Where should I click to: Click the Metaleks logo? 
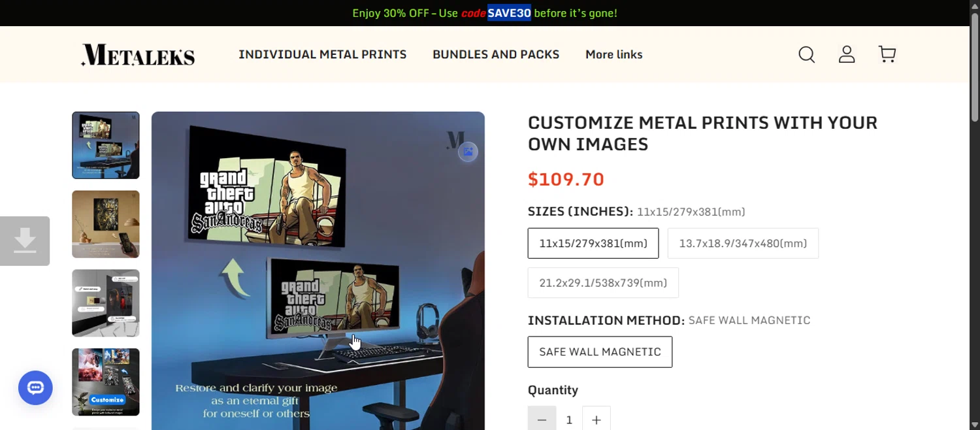[138, 55]
